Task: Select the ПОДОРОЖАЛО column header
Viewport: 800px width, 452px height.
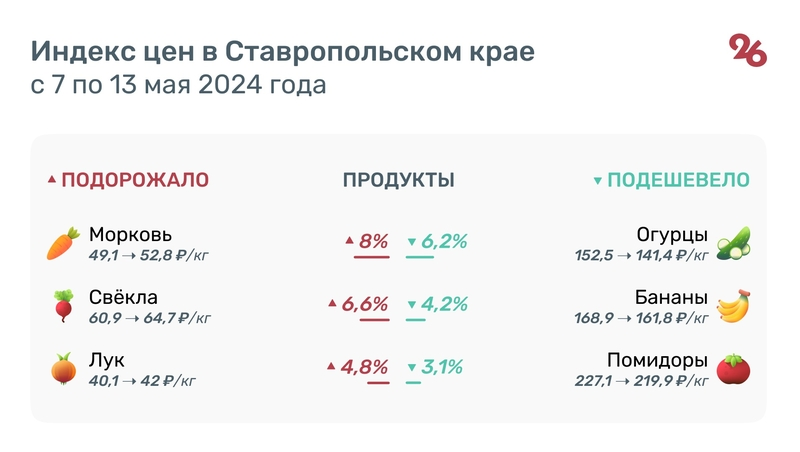Action: [135, 180]
